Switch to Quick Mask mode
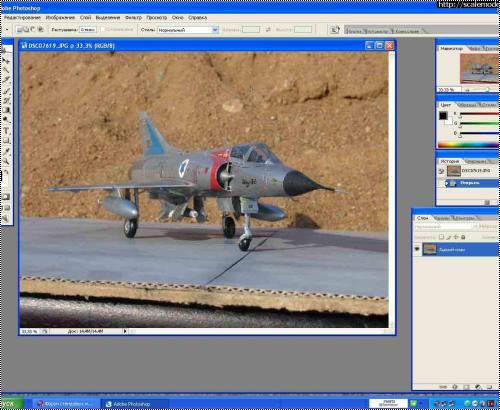Screen dimensions: 500x410 click(x=7, y=197)
